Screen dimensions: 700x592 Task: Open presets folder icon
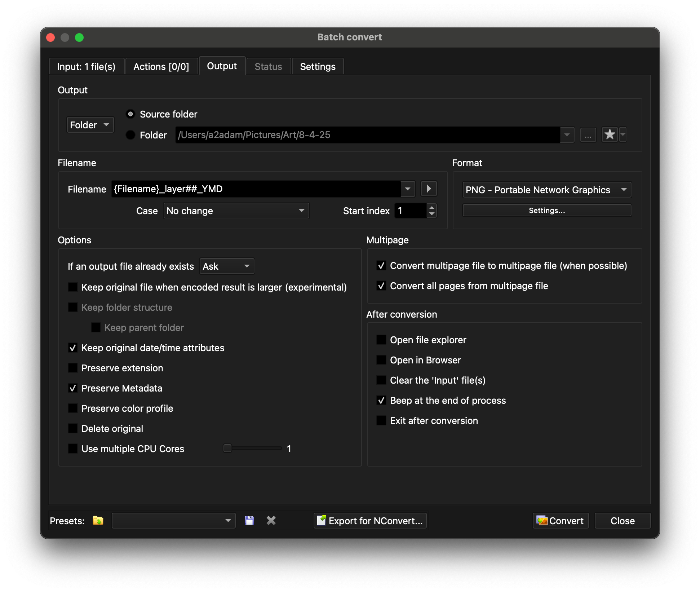(98, 521)
